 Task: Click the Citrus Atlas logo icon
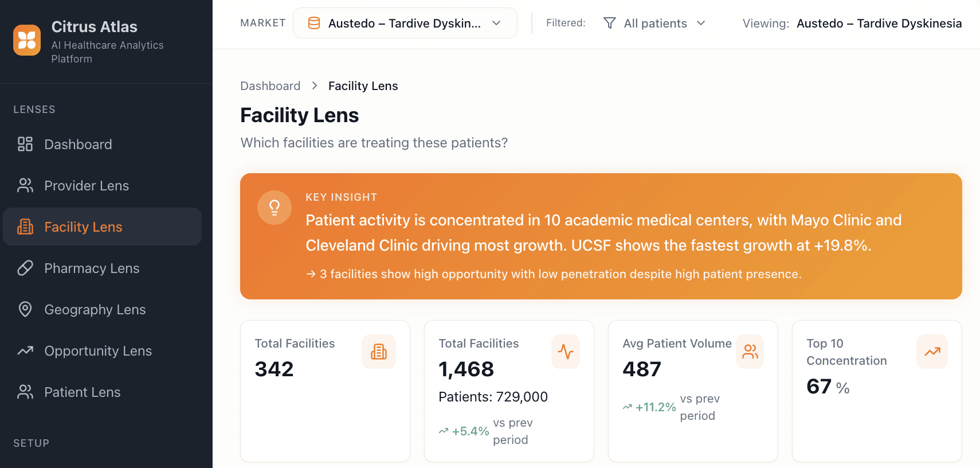pos(27,40)
